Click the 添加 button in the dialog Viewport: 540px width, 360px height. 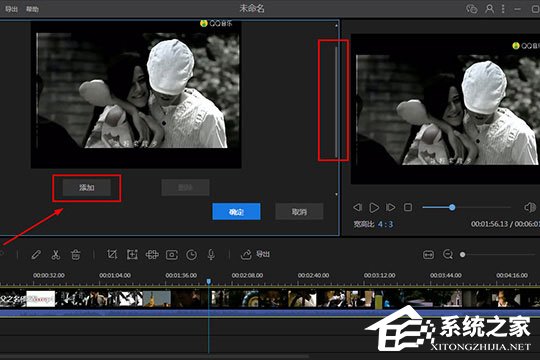click(x=87, y=188)
